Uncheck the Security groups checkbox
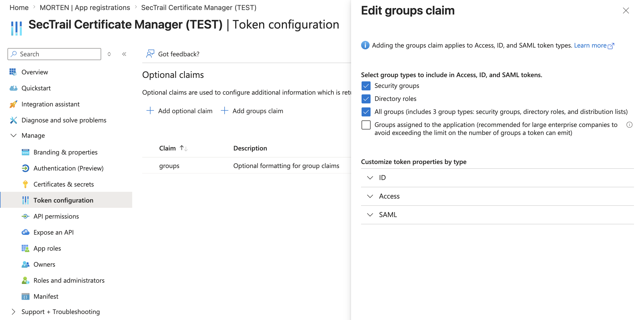Image resolution: width=644 pixels, height=320 pixels. (366, 86)
